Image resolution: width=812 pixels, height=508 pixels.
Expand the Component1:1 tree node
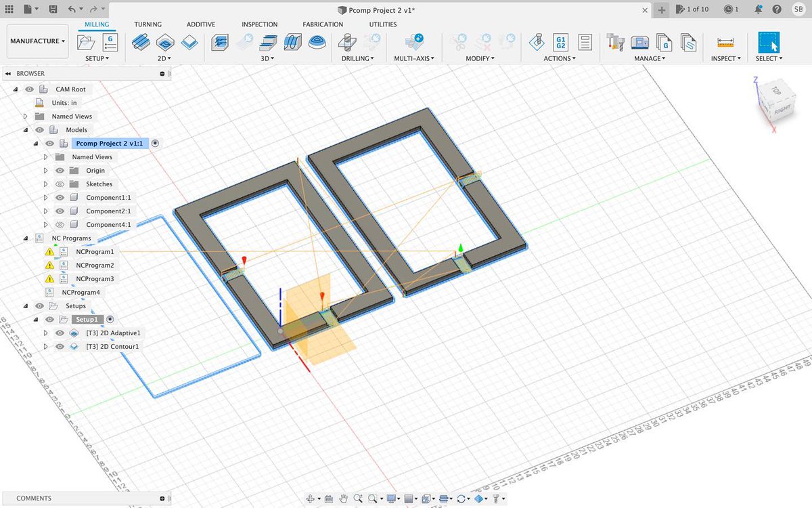pos(45,198)
